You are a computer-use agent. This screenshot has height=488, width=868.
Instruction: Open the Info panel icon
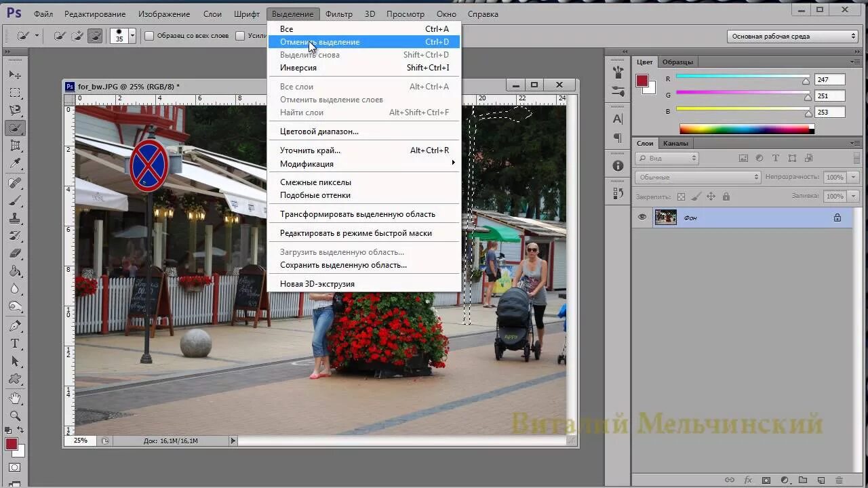point(618,165)
